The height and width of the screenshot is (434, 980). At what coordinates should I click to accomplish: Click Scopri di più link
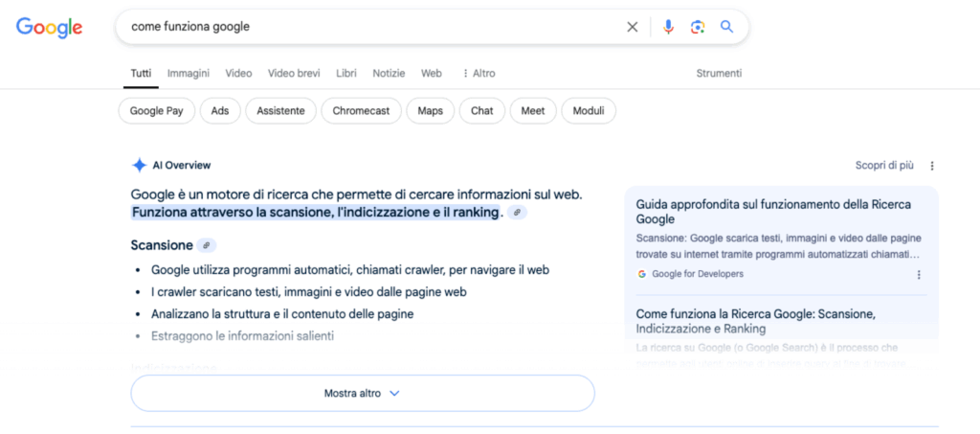point(884,166)
